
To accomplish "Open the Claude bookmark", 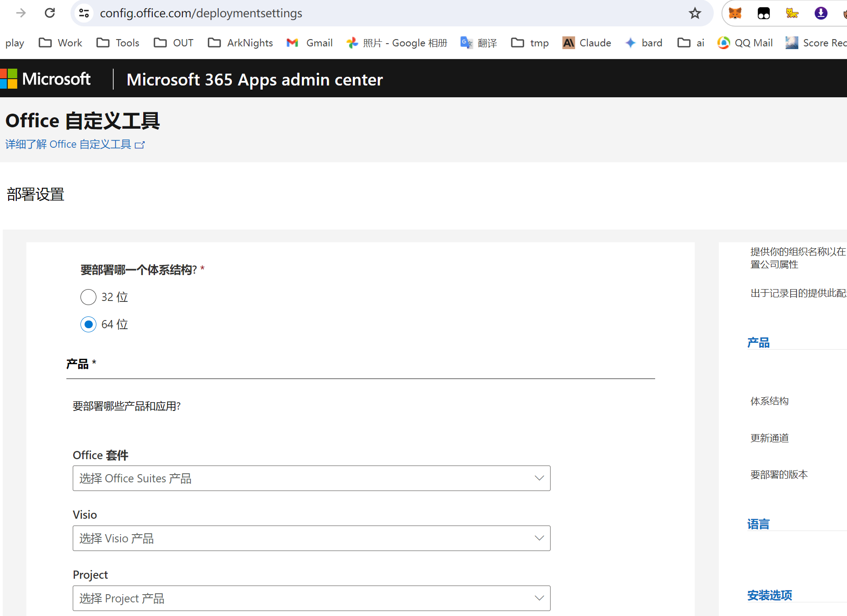I will click(x=587, y=43).
